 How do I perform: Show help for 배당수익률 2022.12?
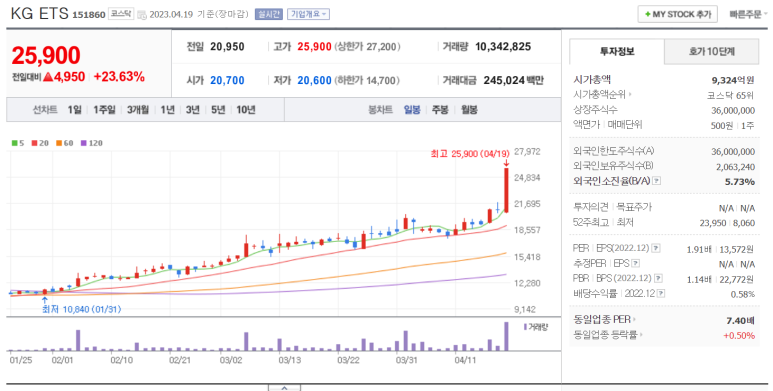click(x=661, y=294)
